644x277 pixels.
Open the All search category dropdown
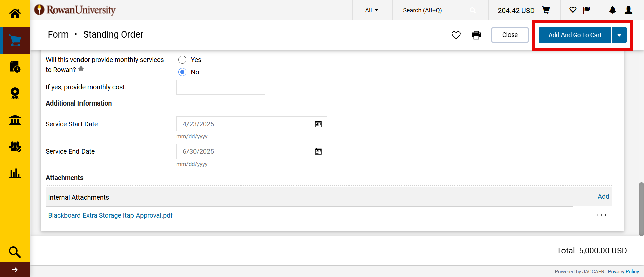pyautogui.click(x=372, y=10)
